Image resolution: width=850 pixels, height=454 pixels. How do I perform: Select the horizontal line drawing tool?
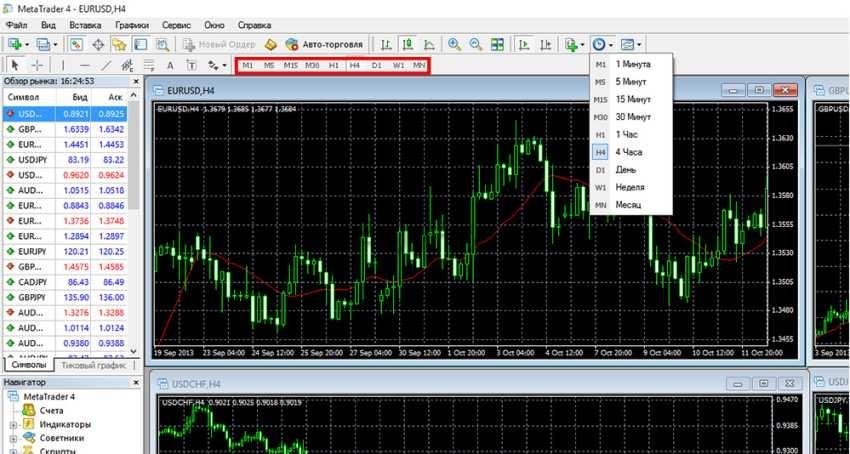click(85, 65)
